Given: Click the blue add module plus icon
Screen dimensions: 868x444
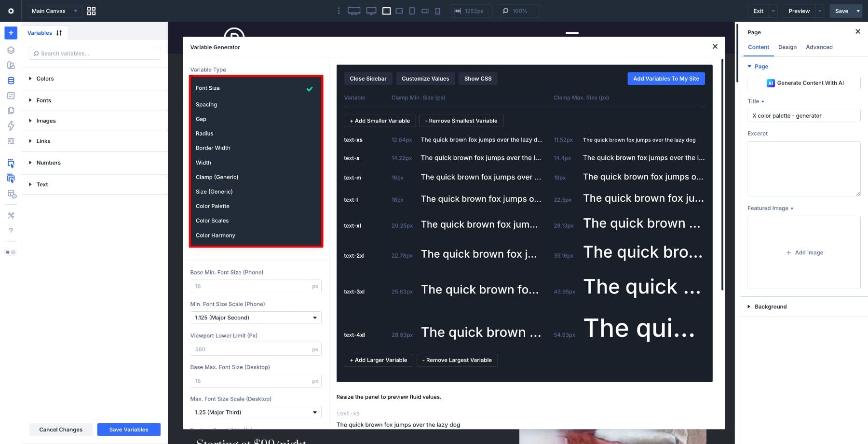Looking at the screenshot, I should 11,33.
